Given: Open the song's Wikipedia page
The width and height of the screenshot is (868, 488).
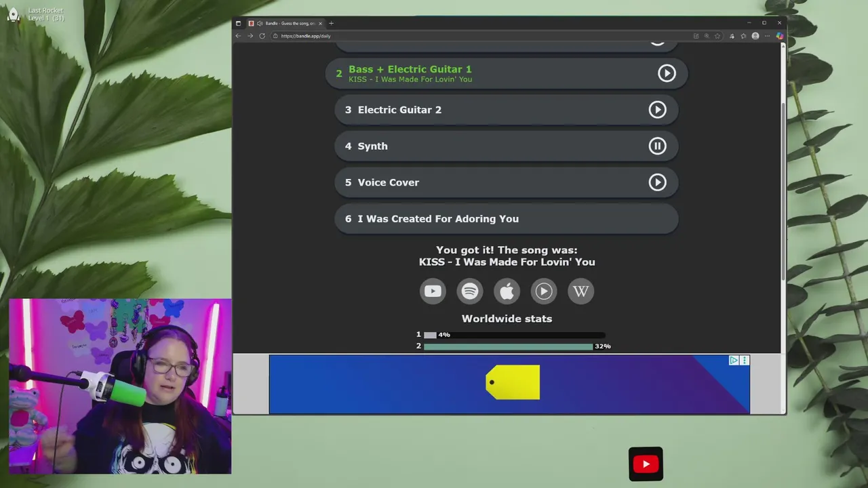Looking at the screenshot, I should click(x=580, y=291).
